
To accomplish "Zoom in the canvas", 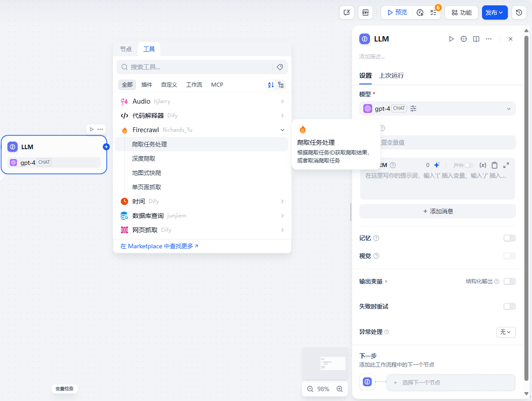I will [x=340, y=389].
